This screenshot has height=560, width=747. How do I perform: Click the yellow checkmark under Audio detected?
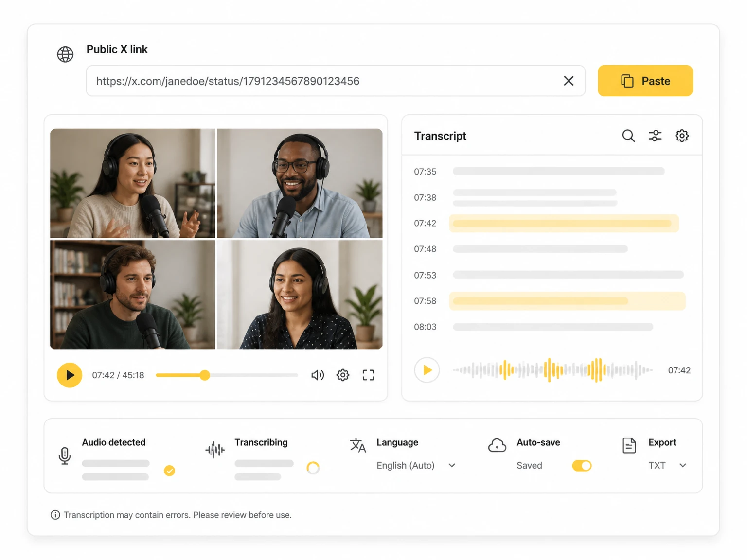point(169,471)
